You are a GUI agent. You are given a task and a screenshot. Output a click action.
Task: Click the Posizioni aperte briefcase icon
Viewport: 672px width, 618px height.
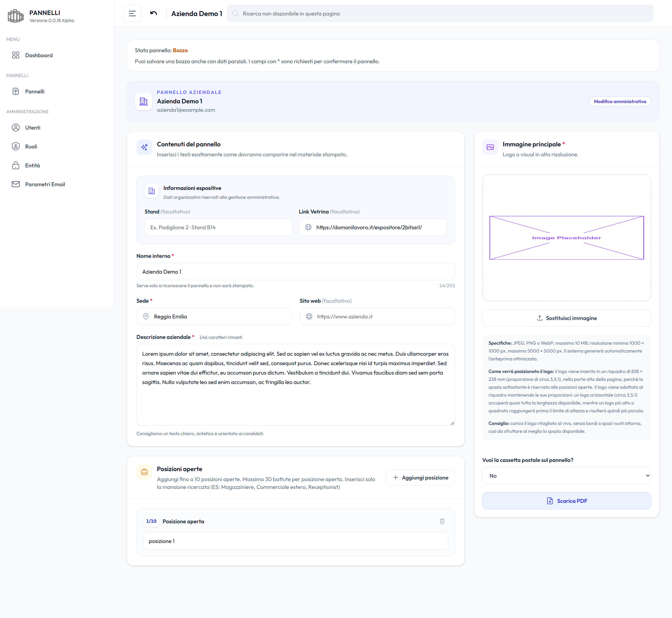click(144, 472)
